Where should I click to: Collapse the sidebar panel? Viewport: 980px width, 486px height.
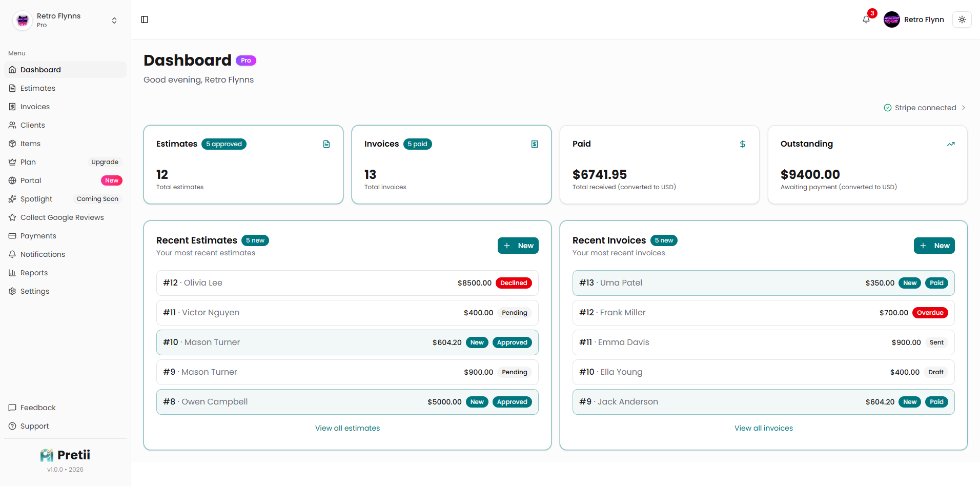tap(145, 19)
